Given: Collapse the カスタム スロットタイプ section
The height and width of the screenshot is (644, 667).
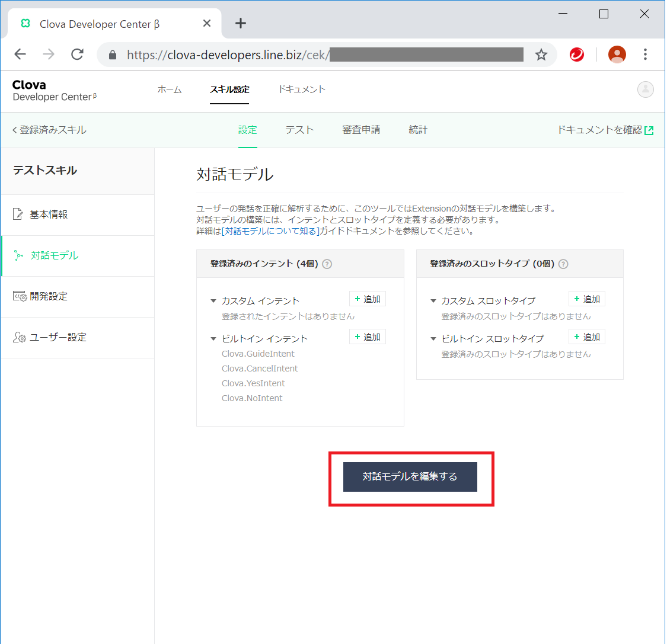Looking at the screenshot, I should coord(433,301).
